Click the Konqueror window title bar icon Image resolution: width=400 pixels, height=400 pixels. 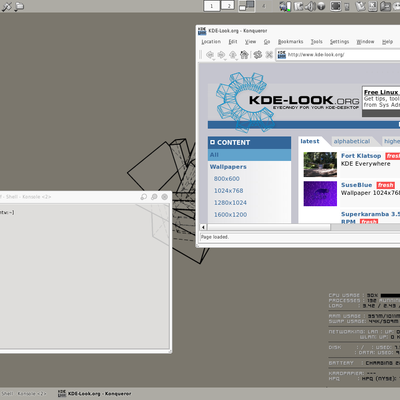[x=202, y=31]
